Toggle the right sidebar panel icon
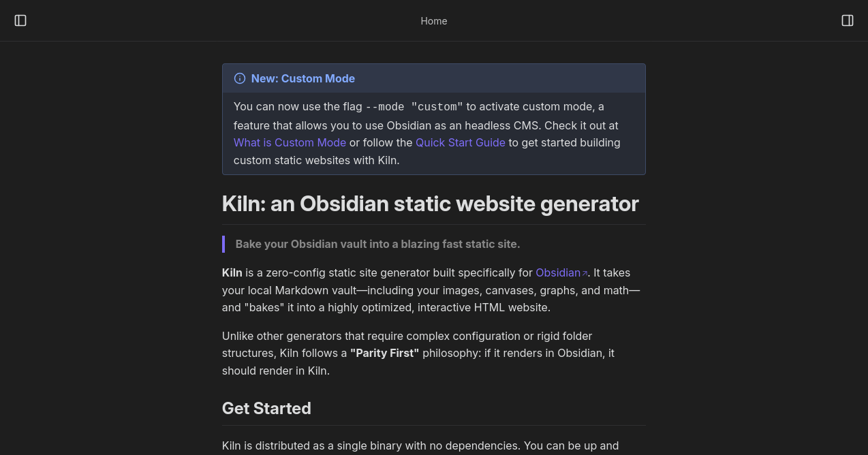Viewport: 868px width, 455px height. coord(848,20)
